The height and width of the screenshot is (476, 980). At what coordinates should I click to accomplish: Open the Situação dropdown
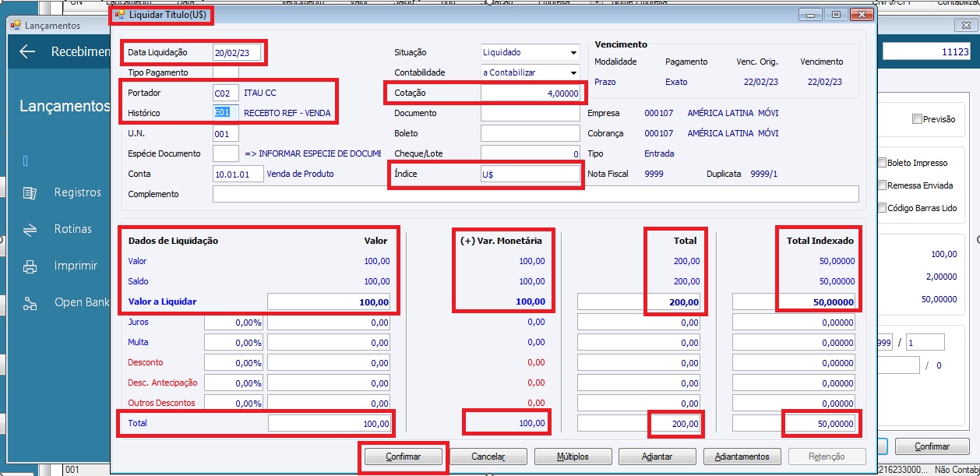574,52
